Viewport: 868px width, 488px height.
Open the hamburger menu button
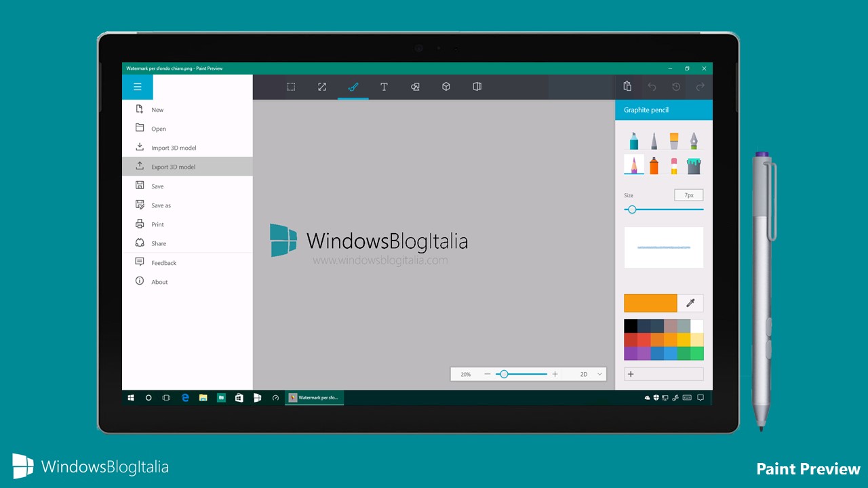click(138, 87)
